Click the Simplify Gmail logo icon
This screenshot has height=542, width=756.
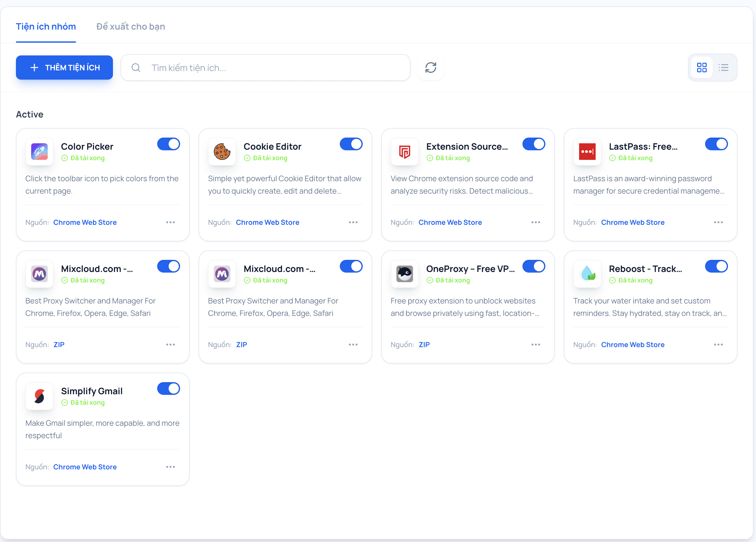[39, 396]
